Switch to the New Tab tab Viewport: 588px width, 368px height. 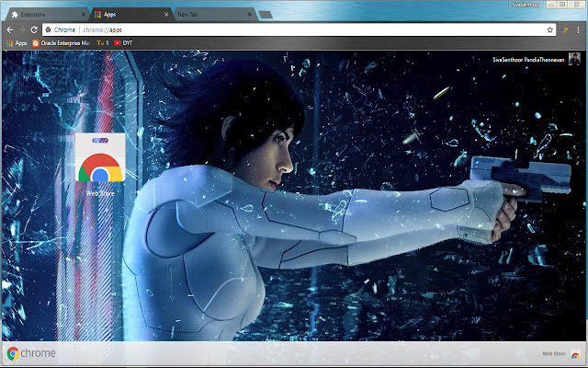click(214, 15)
